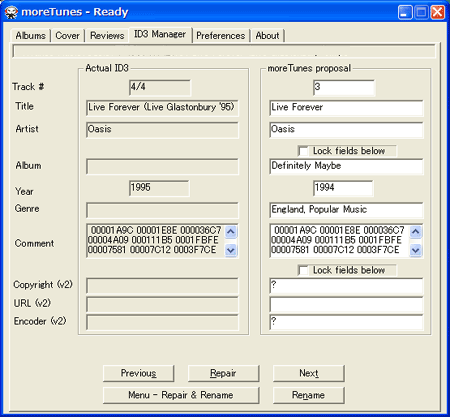
Task: Click the empty Actual ID3 Copyright (v2) field
Action: (x=162, y=286)
